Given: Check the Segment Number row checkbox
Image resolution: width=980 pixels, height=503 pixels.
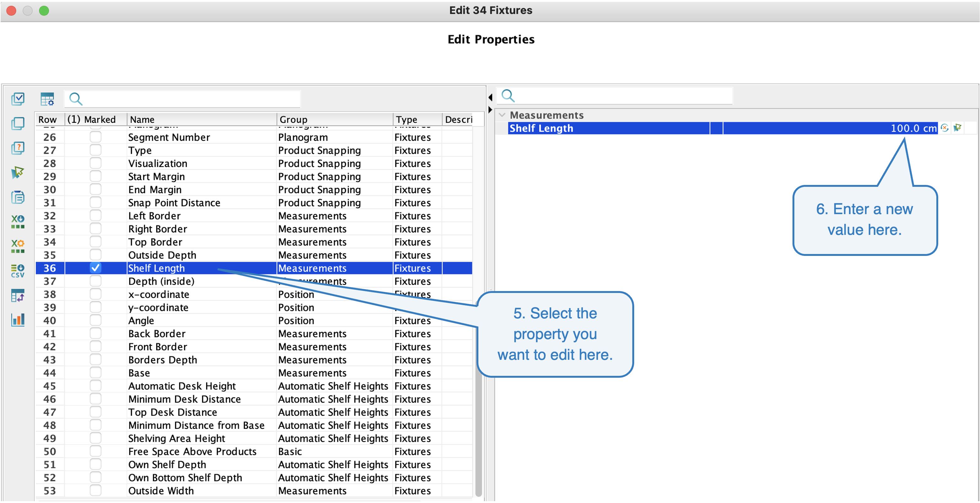Looking at the screenshot, I should pos(95,137).
